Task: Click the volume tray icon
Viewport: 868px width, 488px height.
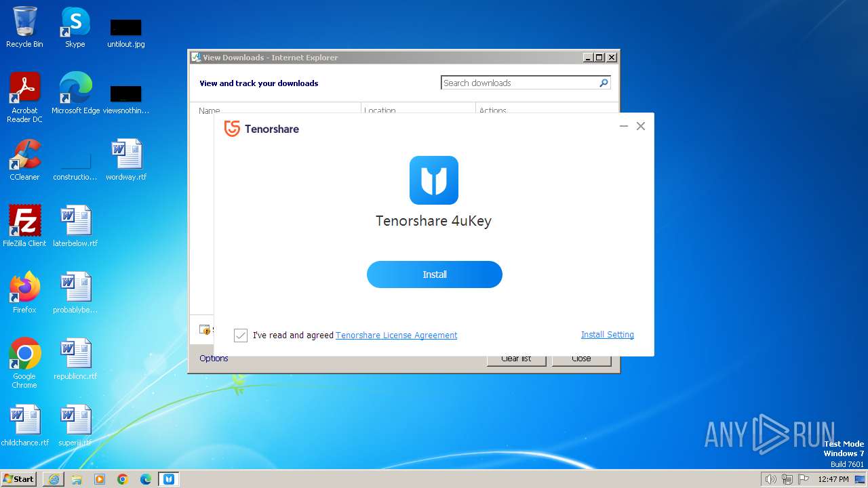Action: (x=770, y=479)
